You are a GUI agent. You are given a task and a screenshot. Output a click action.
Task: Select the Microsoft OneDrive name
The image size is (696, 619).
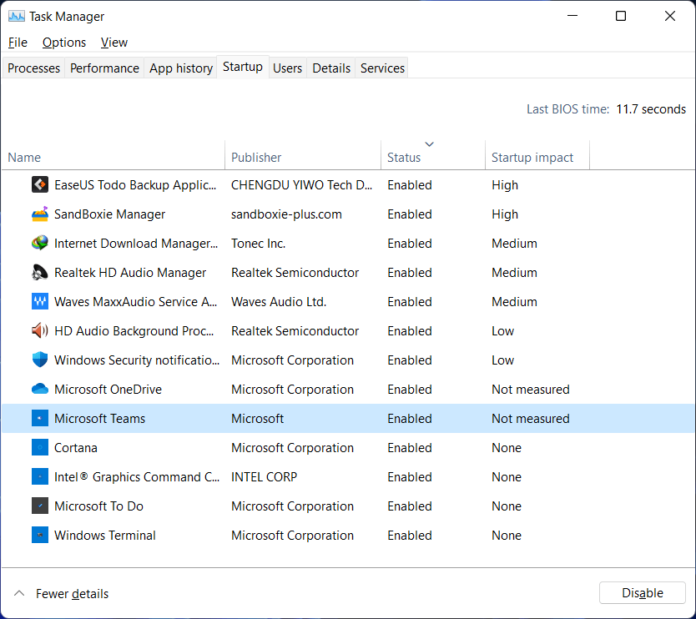tap(108, 390)
